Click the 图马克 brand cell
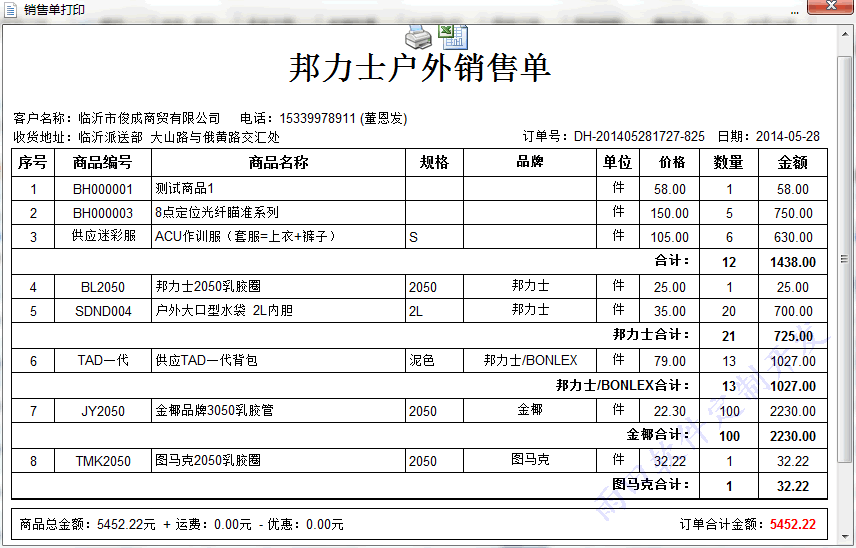The height and width of the screenshot is (548, 856). tap(530, 460)
